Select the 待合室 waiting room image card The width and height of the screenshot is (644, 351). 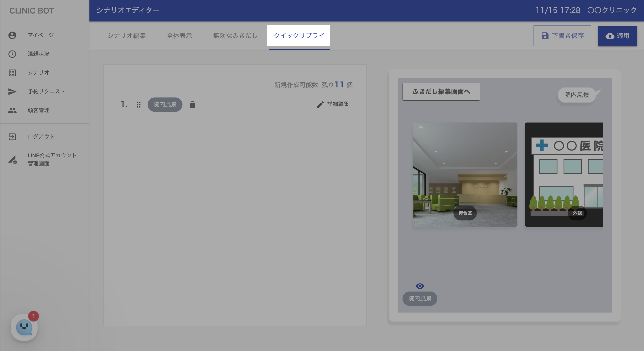[465, 175]
